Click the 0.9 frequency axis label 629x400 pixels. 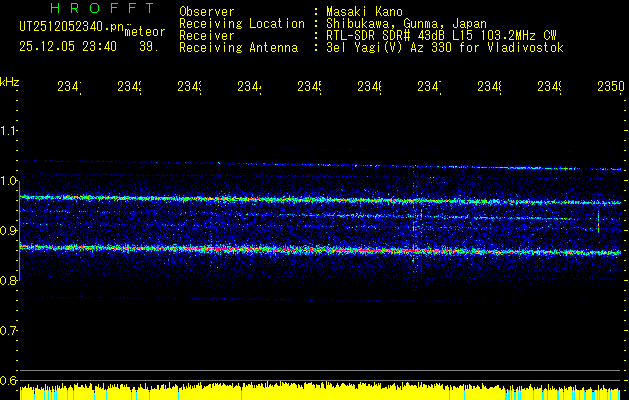[x=9, y=231]
